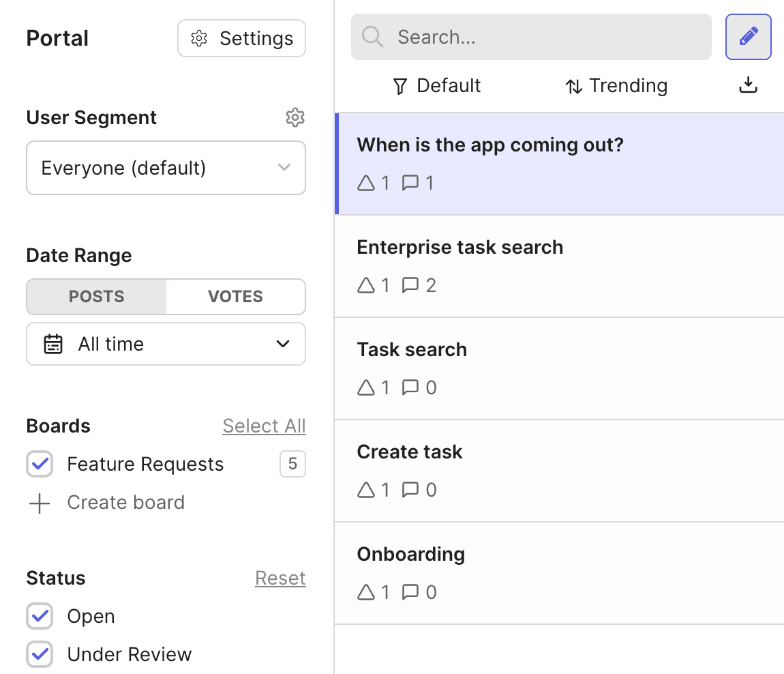784x674 pixels.
Task: Select the POSTS date tab
Action: click(x=97, y=297)
